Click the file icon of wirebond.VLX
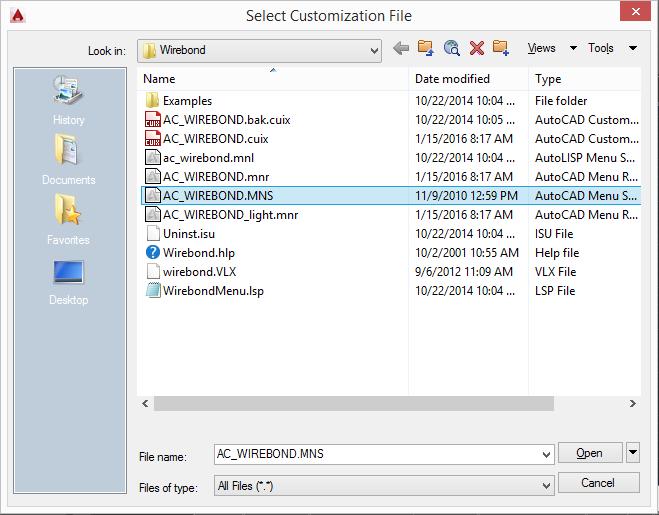 (x=153, y=271)
